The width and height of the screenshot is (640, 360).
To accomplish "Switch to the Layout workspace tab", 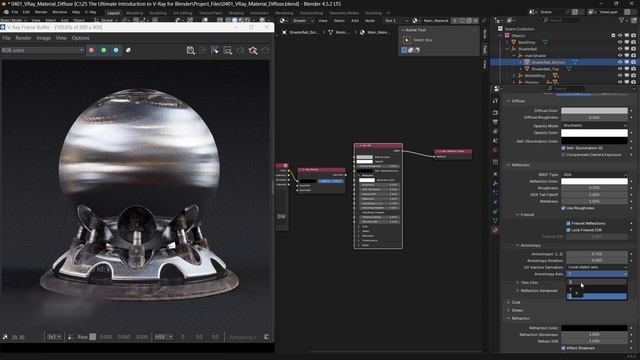I will click(x=113, y=13).
